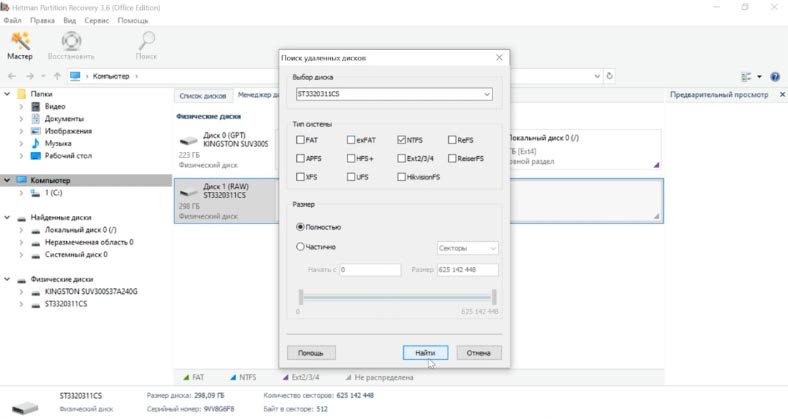
Task: Uncheck the NTFS checkbox
Action: (401, 140)
